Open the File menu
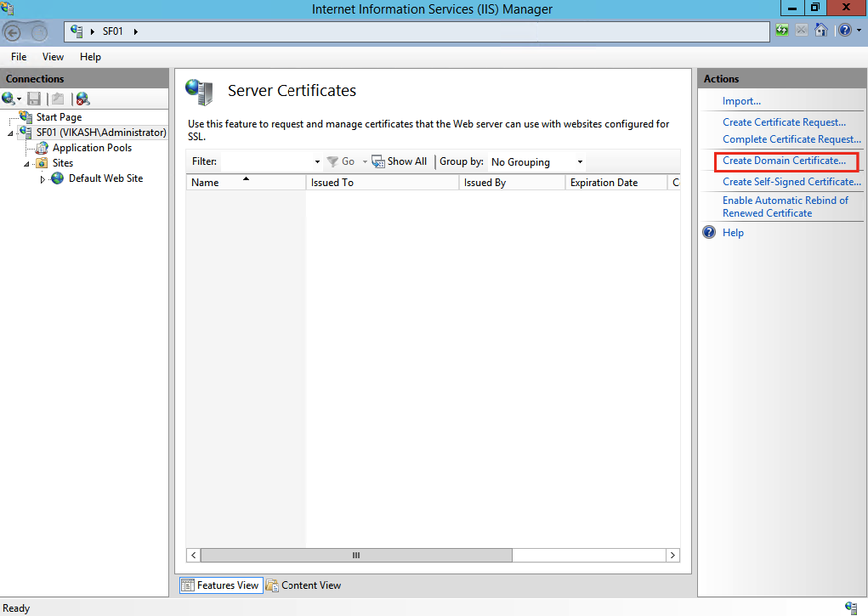This screenshot has height=616, width=868. 19,56
